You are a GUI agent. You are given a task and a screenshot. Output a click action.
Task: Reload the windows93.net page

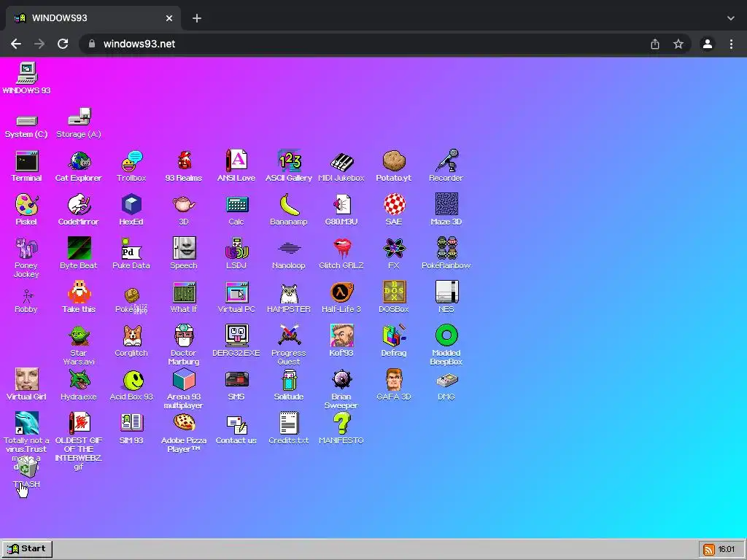coord(63,44)
